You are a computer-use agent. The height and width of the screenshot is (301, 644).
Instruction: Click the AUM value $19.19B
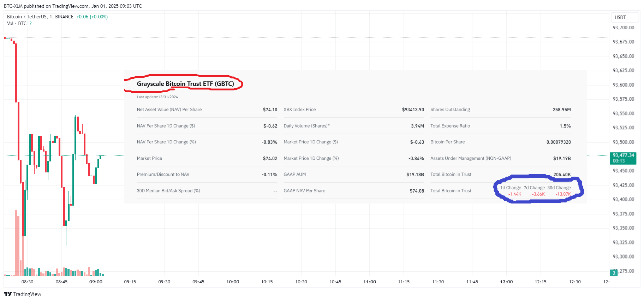click(x=562, y=158)
